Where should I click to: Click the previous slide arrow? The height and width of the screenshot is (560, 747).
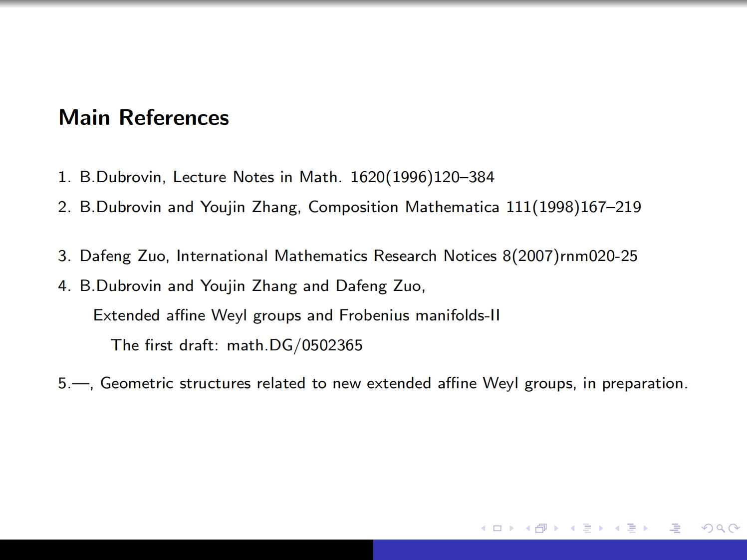(483, 528)
